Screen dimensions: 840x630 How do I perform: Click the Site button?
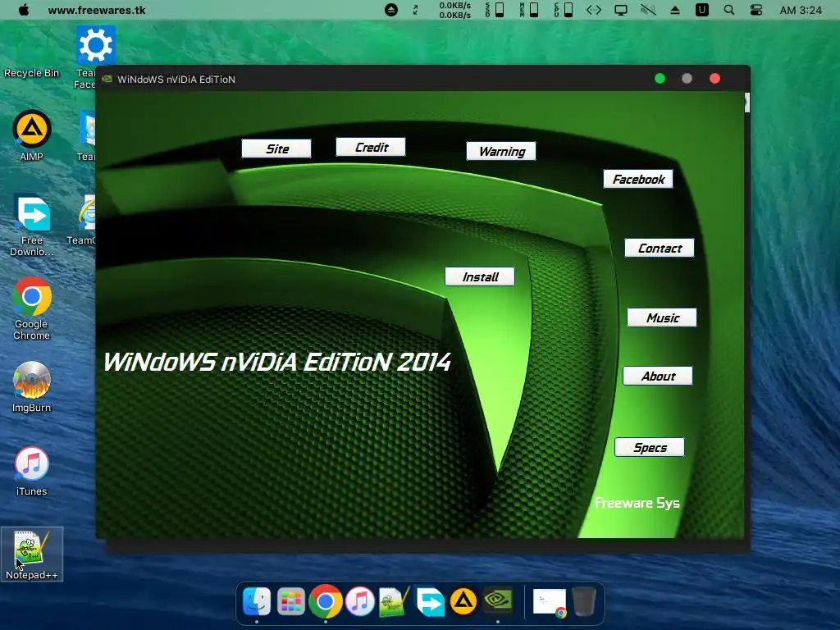(x=276, y=149)
